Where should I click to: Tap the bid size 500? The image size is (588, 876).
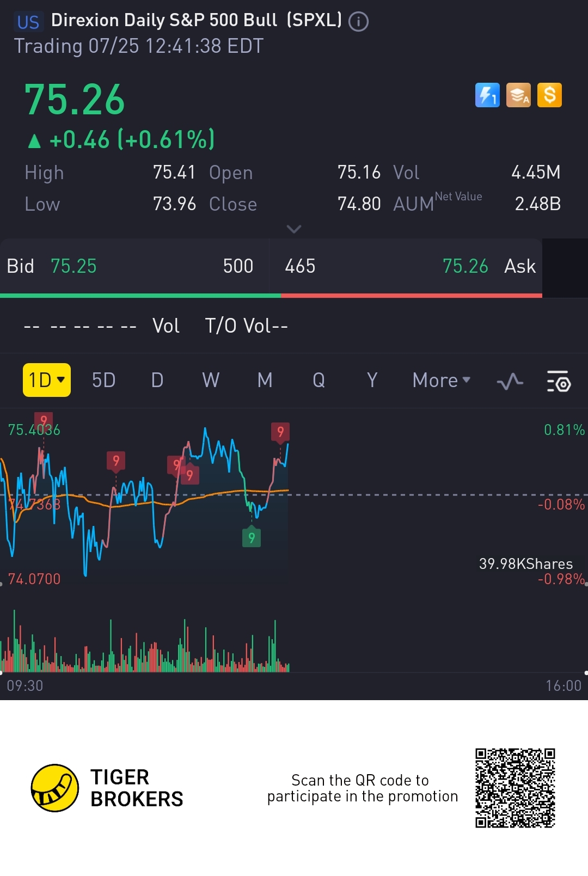238,266
